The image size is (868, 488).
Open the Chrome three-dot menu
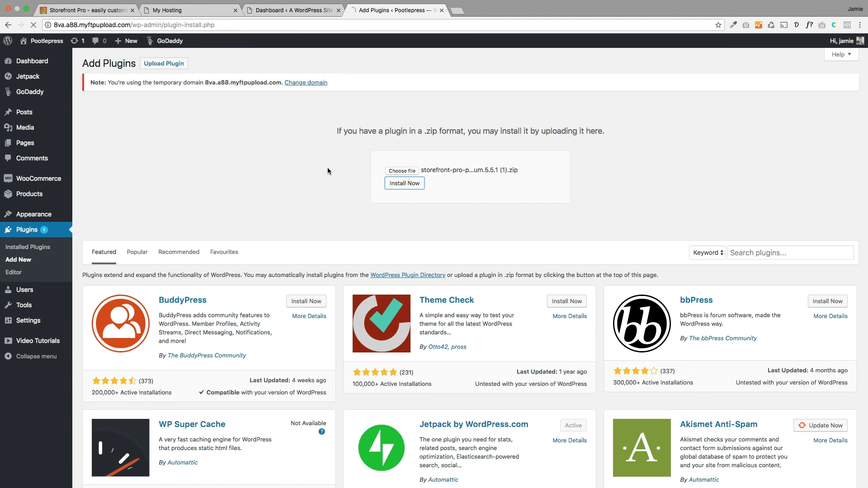[x=860, y=25]
